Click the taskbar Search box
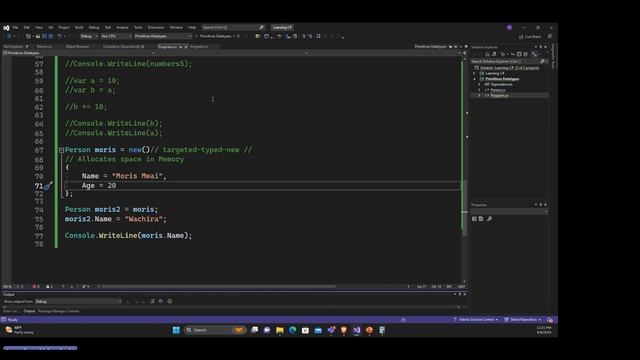The width and height of the screenshot is (640, 360). pos(215,330)
